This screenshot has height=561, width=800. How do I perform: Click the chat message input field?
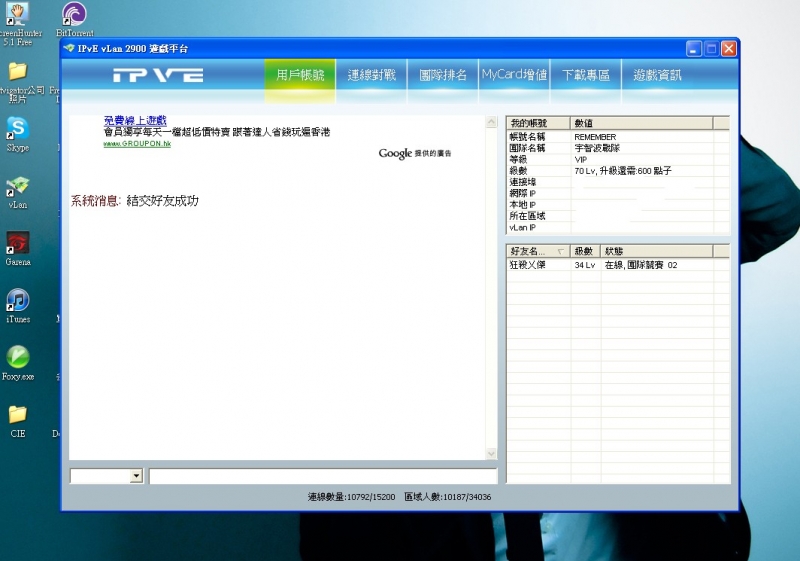pos(323,476)
